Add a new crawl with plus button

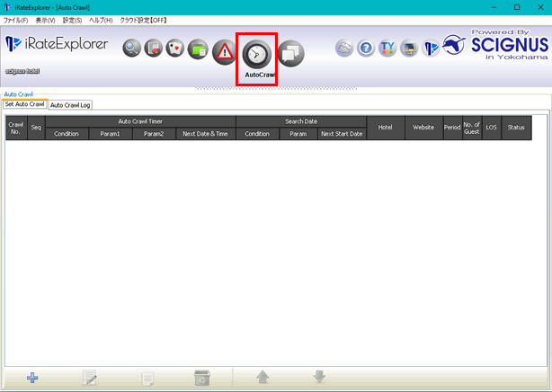pyautogui.click(x=32, y=378)
